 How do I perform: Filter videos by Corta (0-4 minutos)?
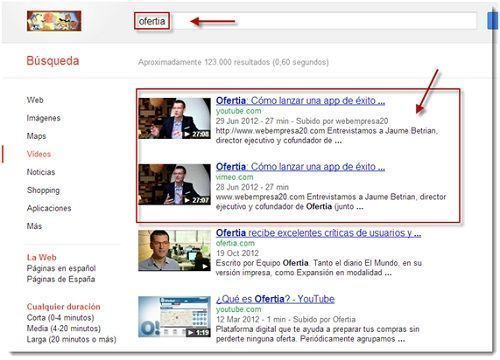[60, 318]
